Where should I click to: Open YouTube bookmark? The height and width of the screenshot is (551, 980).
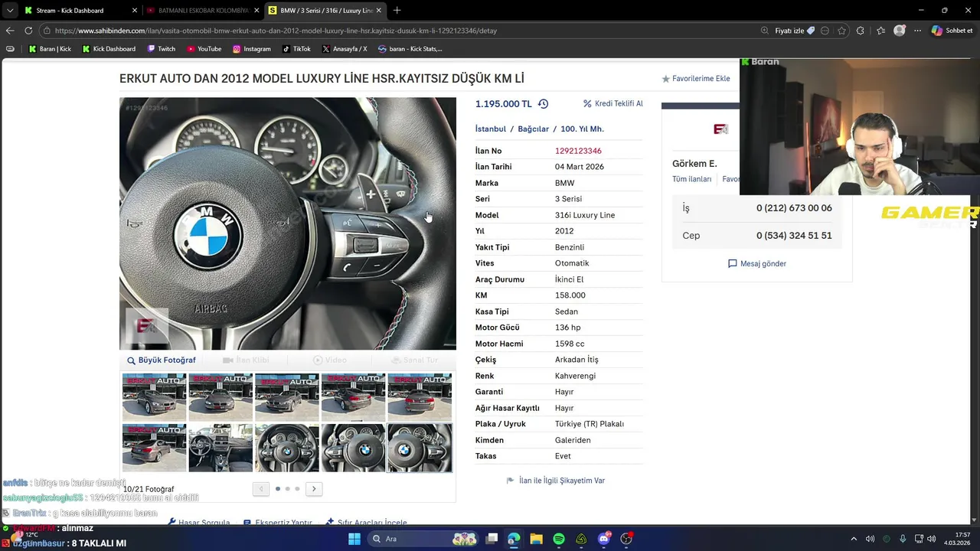coord(204,49)
